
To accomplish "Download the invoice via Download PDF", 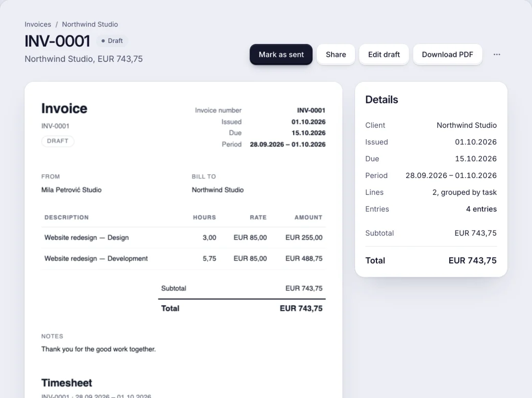I will 448,54.
